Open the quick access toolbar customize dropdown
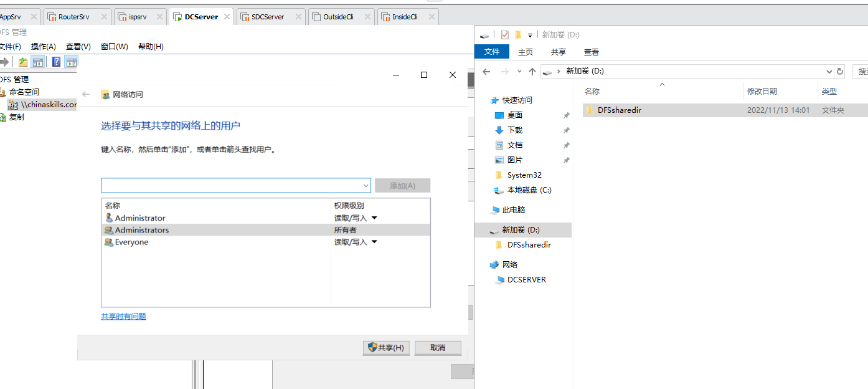 coord(530,36)
